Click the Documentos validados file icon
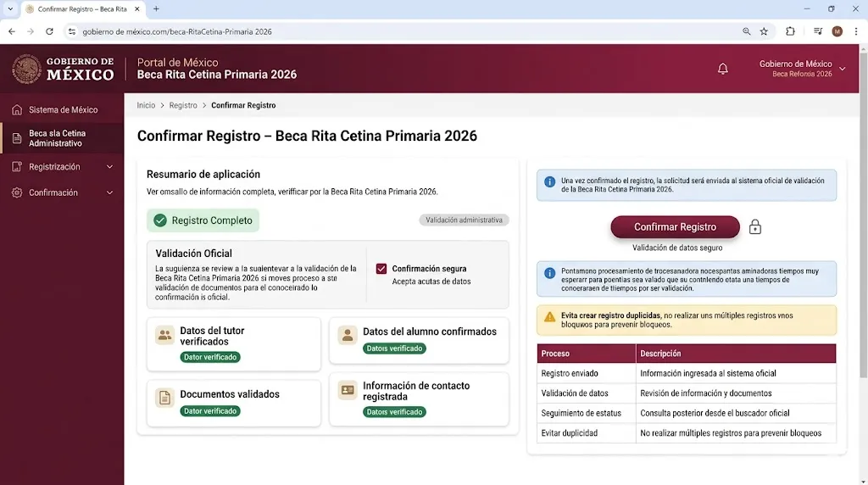 [165, 398]
